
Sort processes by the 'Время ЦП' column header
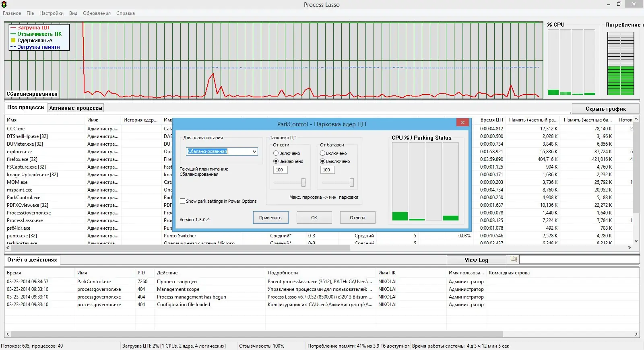(x=492, y=120)
